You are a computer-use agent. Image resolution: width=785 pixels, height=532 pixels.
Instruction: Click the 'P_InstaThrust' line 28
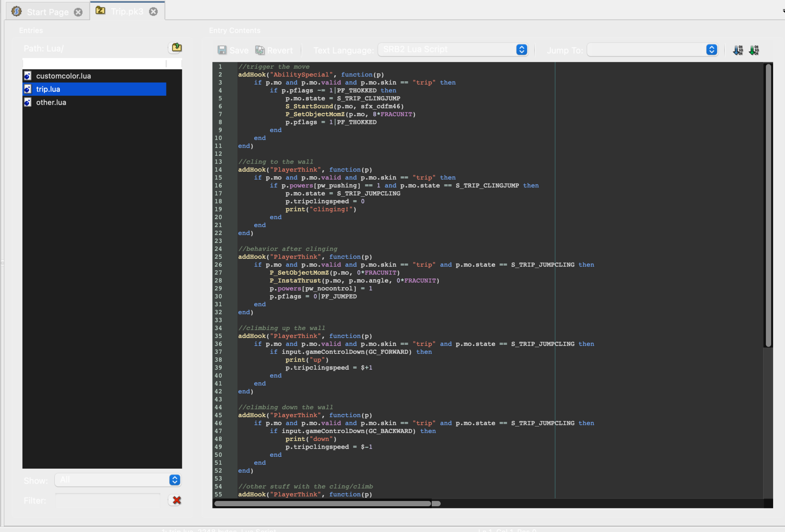pos(354,281)
